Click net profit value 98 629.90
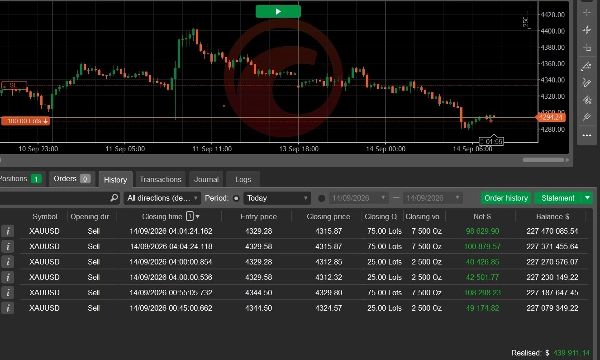This screenshot has width=600, height=360. (x=482, y=231)
